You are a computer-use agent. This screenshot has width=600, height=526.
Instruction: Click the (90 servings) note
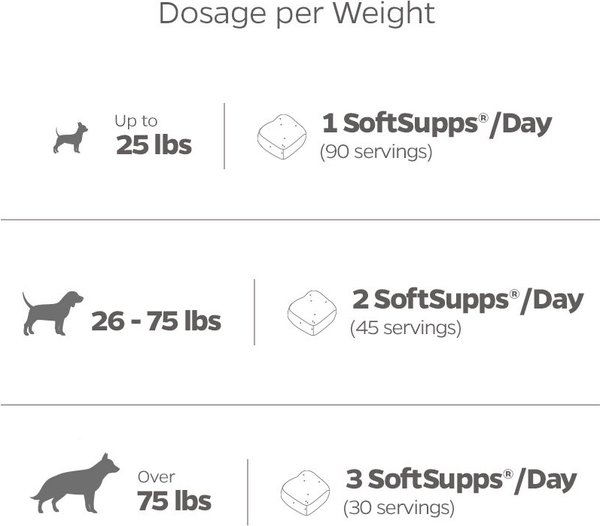374,153
